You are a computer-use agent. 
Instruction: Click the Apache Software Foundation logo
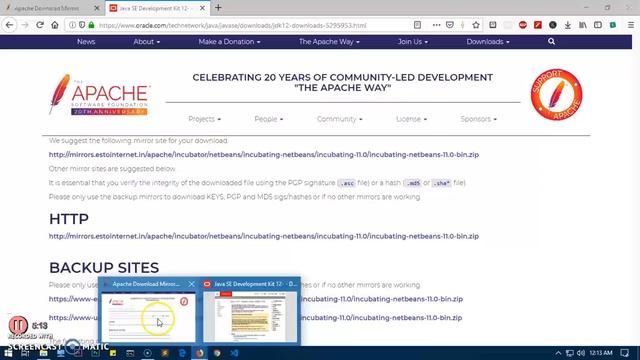(x=100, y=94)
